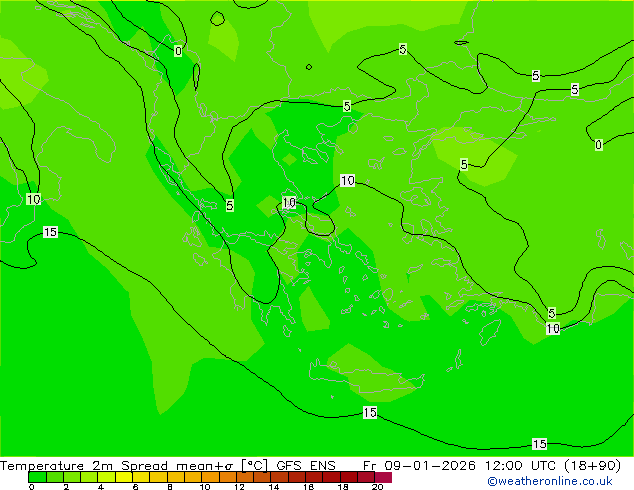
Task: Click the date '09-01-2026' in the caption
Action: click(x=429, y=466)
